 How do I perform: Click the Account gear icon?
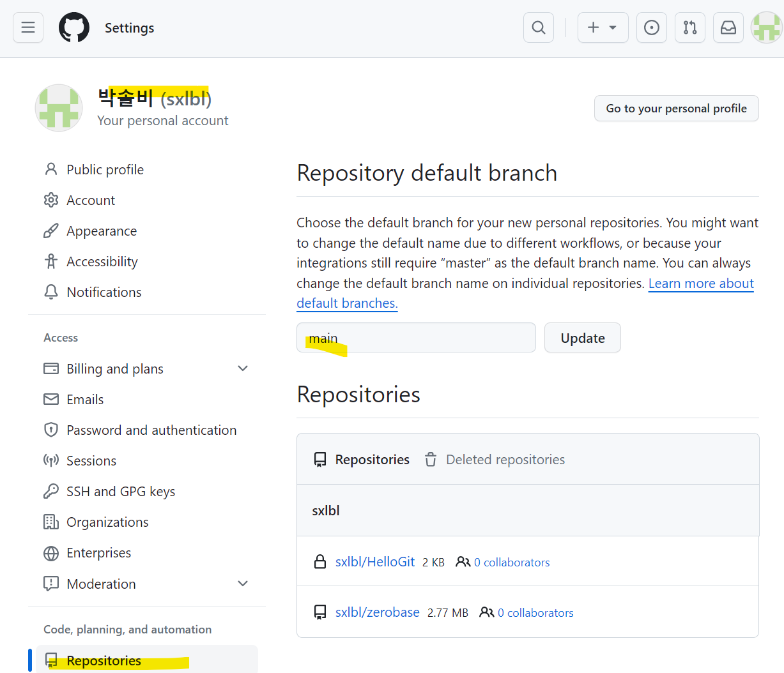(x=51, y=200)
